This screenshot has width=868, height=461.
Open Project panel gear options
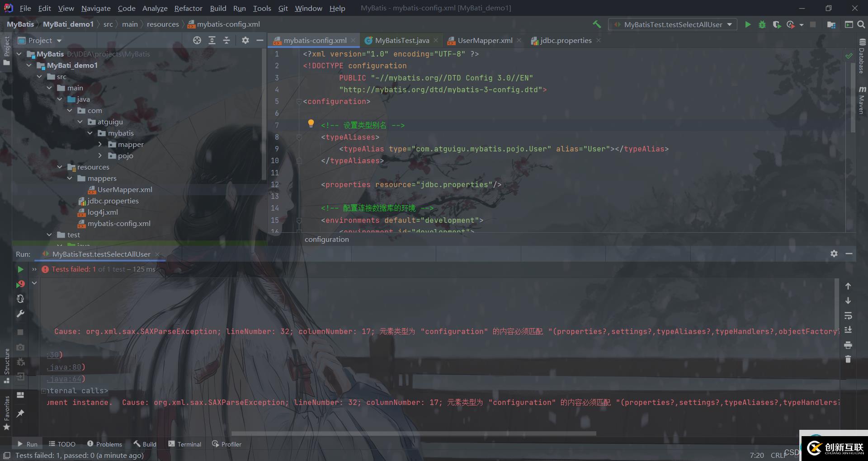(x=245, y=40)
